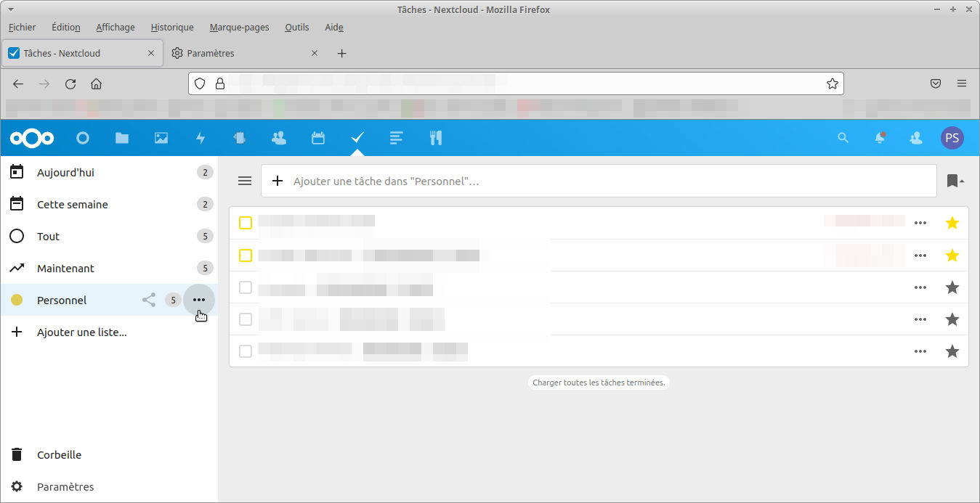Screen dimensions: 980x503
Task: Click the share icon for Personnel list
Action: pos(149,300)
